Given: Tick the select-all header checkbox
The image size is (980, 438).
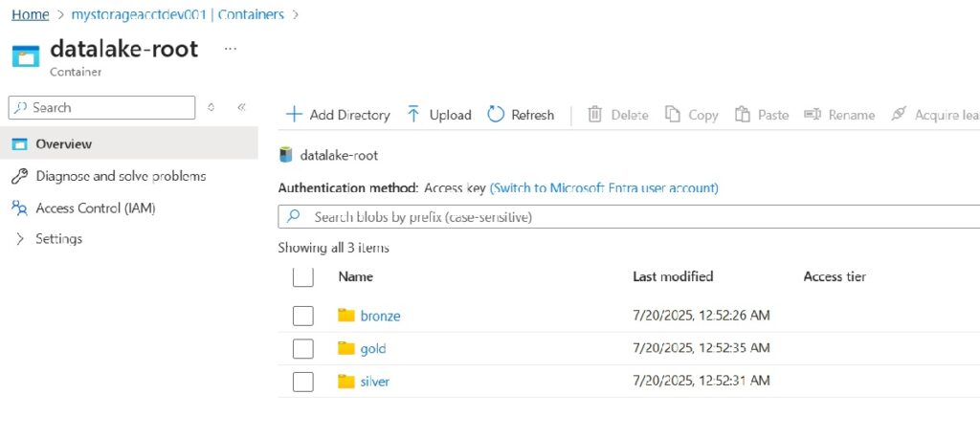Looking at the screenshot, I should [x=303, y=276].
